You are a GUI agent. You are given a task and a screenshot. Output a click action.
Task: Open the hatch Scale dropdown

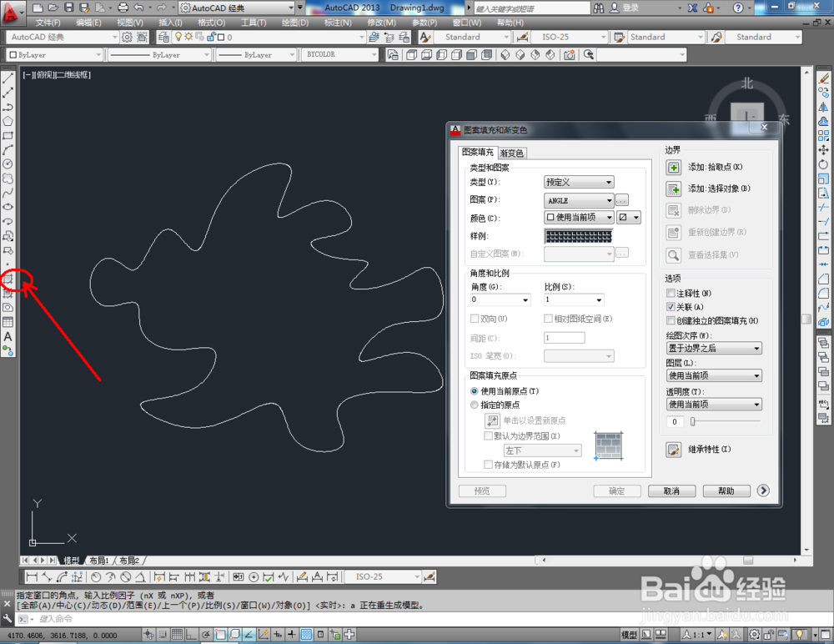574,299
